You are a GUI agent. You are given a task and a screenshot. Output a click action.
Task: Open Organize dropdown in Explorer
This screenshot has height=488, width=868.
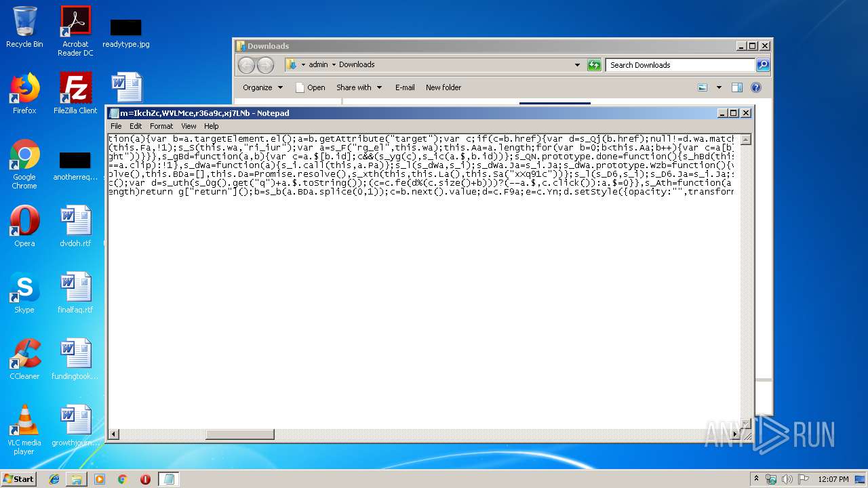point(263,87)
